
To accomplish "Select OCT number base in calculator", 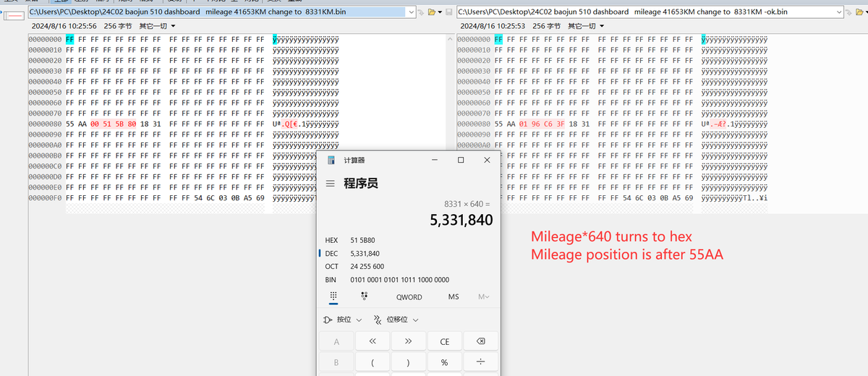I will (331, 266).
